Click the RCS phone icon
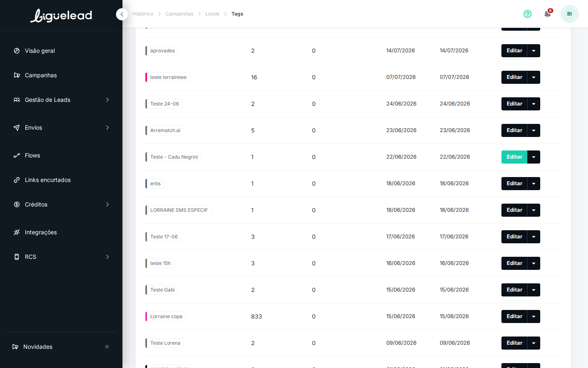Viewport: 588px width, 368px height. coord(17,257)
